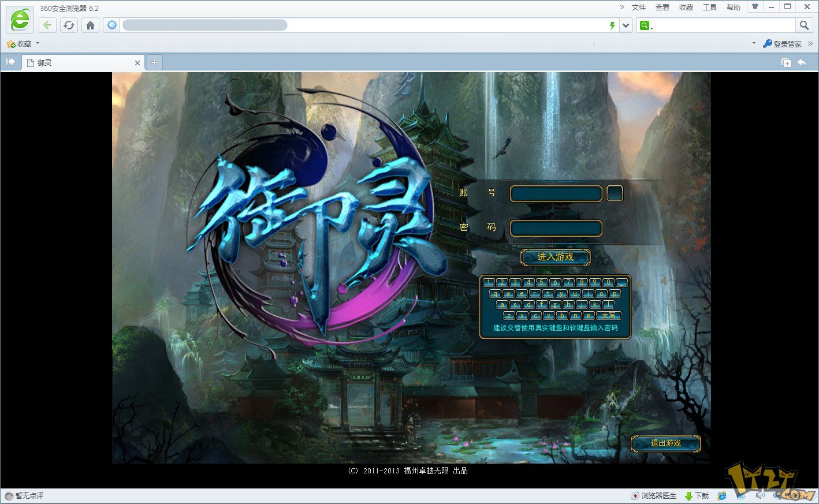Viewport: 819px width, 504px height.
Task: Tap the t key on soft keyboard
Action: (548, 293)
